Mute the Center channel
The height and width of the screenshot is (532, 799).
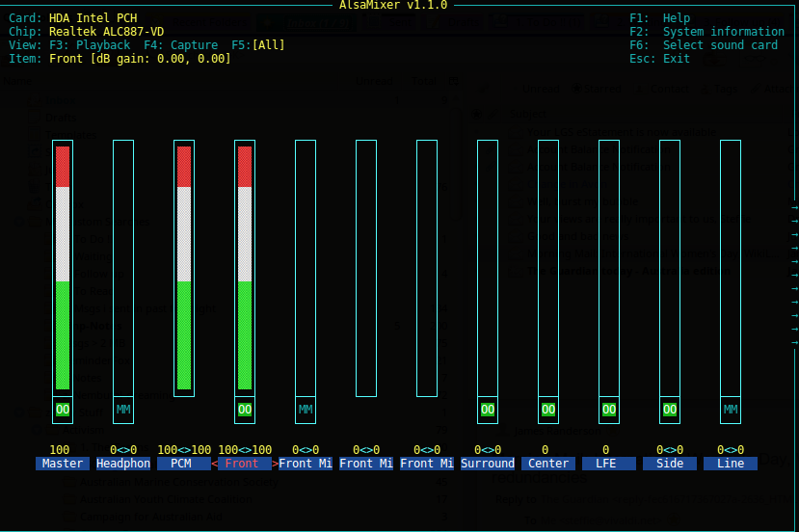pos(548,410)
